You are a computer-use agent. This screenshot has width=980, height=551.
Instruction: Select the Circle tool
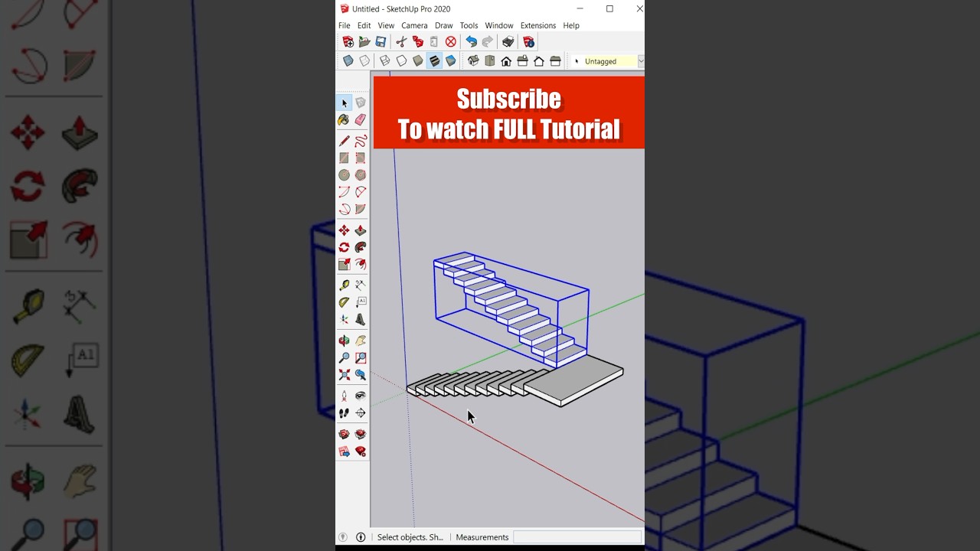(x=344, y=174)
